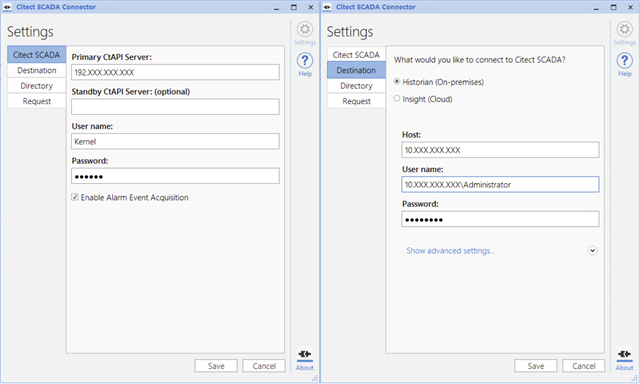Click the app icon in right title bar

327,7
